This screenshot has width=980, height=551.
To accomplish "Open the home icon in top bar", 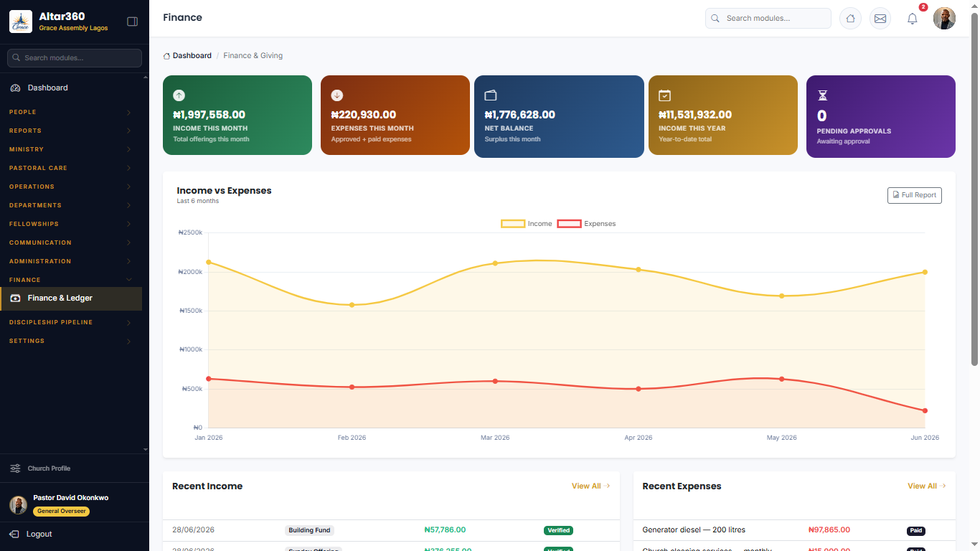I will (850, 19).
